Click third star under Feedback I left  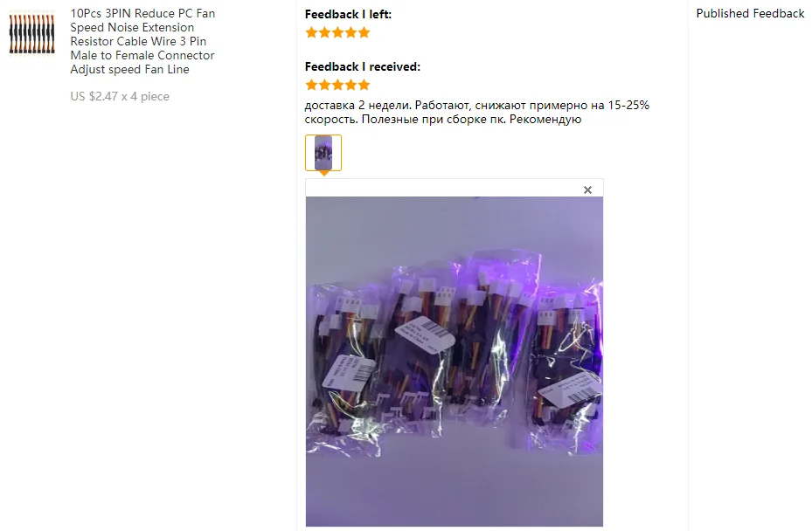337,32
